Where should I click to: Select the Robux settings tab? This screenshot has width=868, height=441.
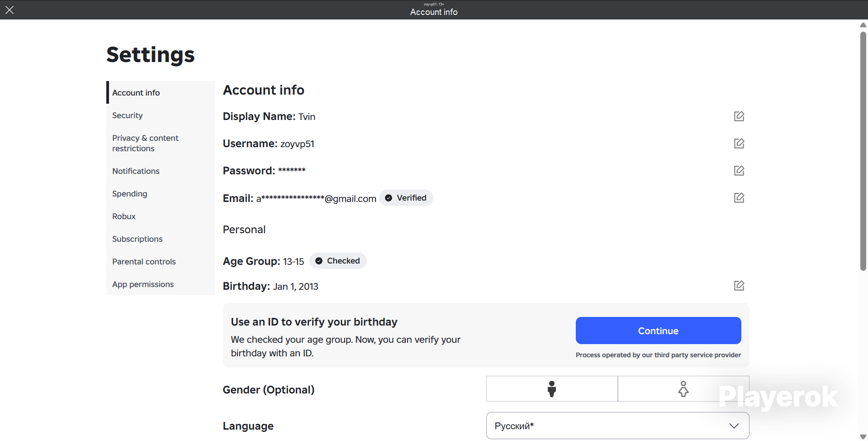coord(161,216)
